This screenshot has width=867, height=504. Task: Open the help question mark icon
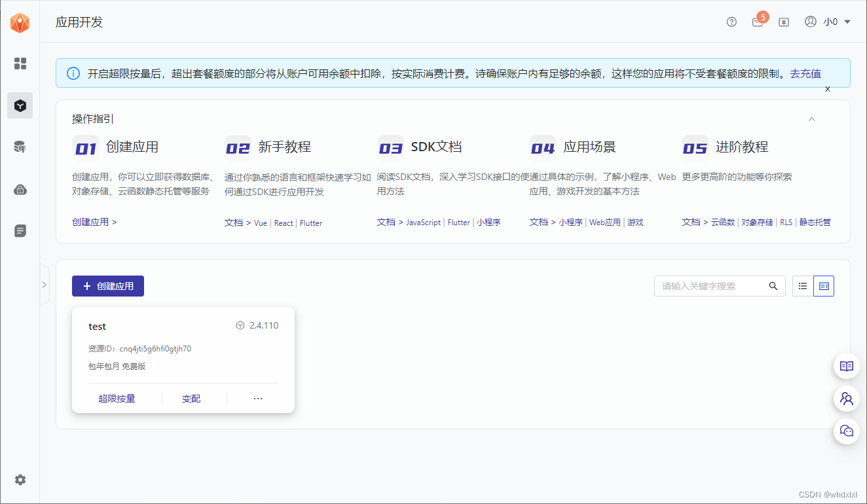click(x=731, y=22)
